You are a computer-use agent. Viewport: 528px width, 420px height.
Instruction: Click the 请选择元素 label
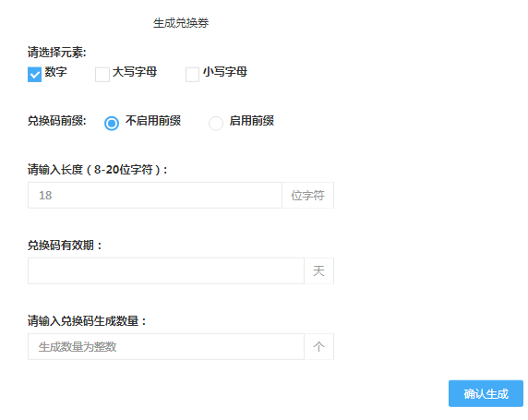pos(57,53)
